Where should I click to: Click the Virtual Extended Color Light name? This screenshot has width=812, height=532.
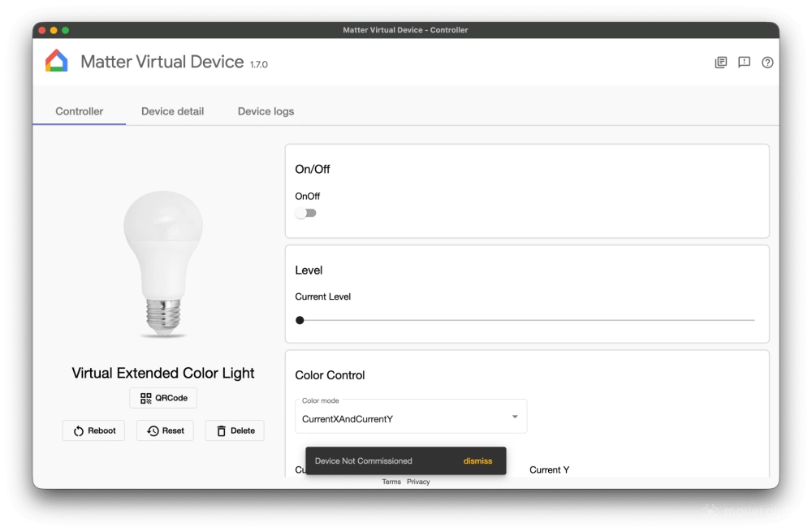coord(163,373)
